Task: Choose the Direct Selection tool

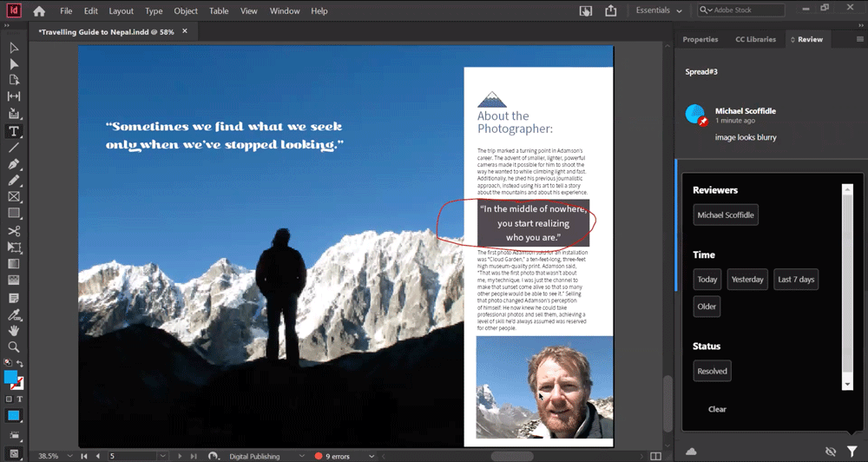Action: (x=14, y=63)
